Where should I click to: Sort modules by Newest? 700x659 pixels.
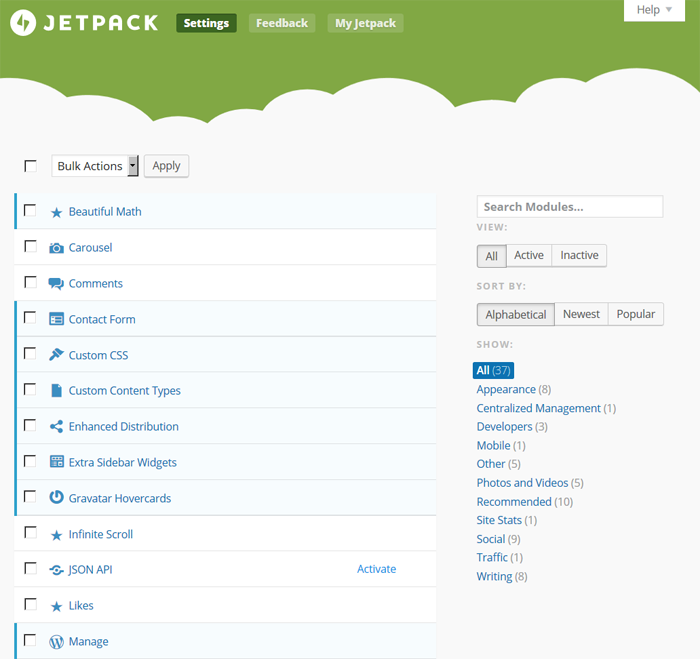point(581,314)
